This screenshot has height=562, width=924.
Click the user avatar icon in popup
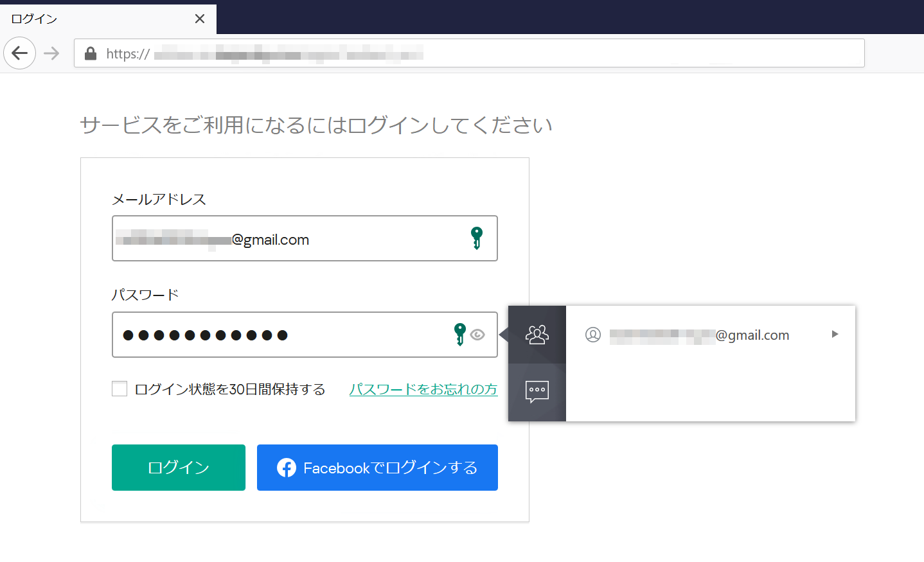pyautogui.click(x=593, y=335)
